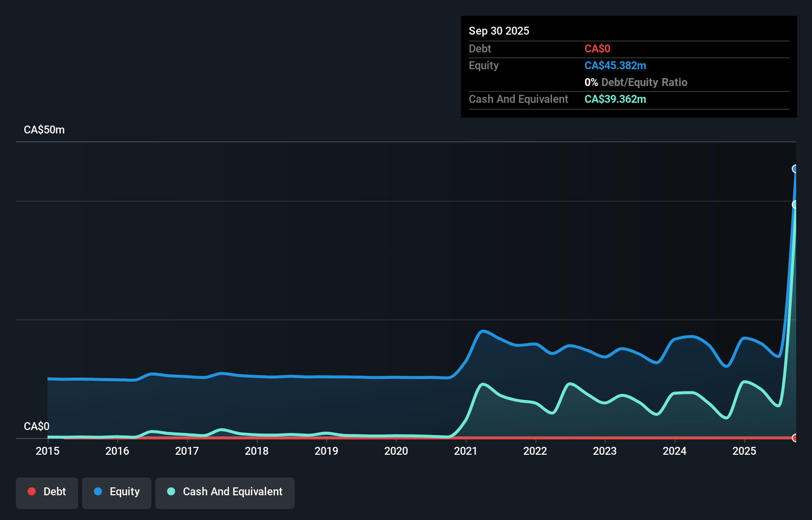Hide the Equity series via its legend chip
812x520 pixels.
tap(116, 492)
